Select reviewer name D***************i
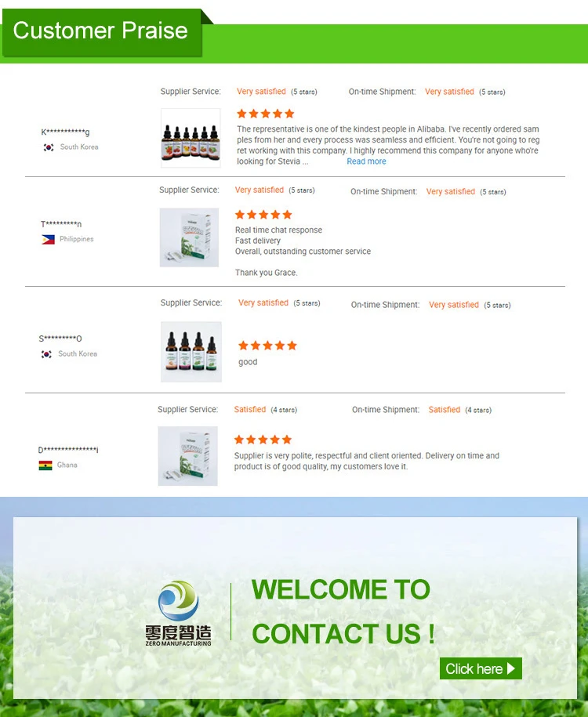The height and width of the screenshot is (717, 588). click(68, 450)
